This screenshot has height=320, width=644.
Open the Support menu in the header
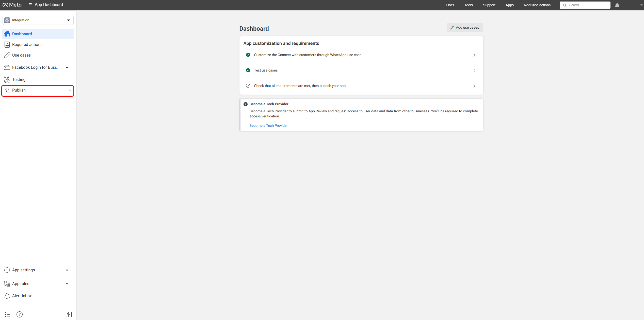point(489,5)
